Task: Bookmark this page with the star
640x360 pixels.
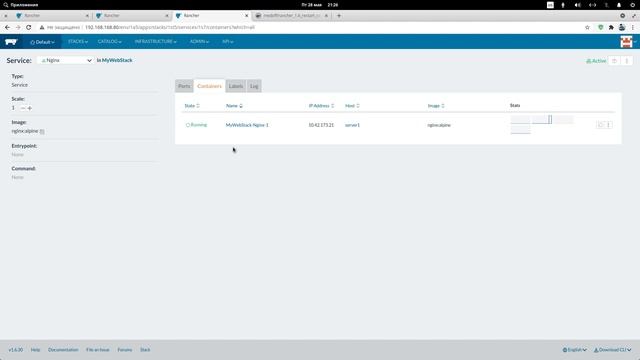Action: pyautogui.click(x=587, y=27)
